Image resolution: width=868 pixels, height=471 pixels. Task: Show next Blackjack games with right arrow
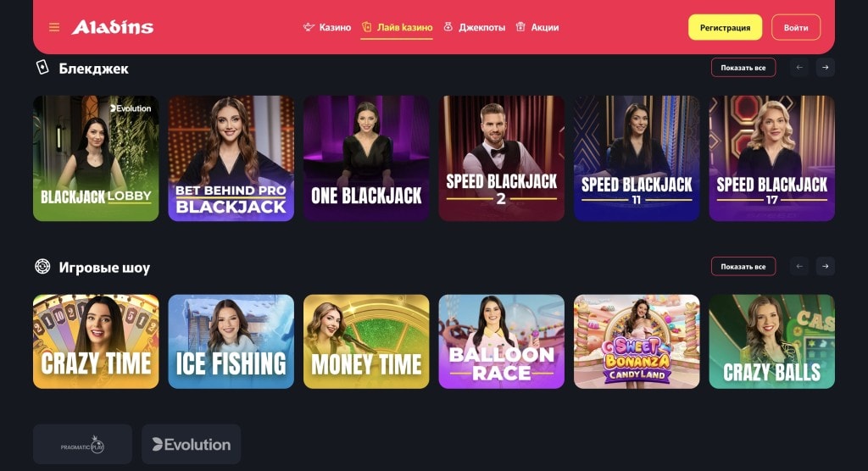tap(825, 68)
